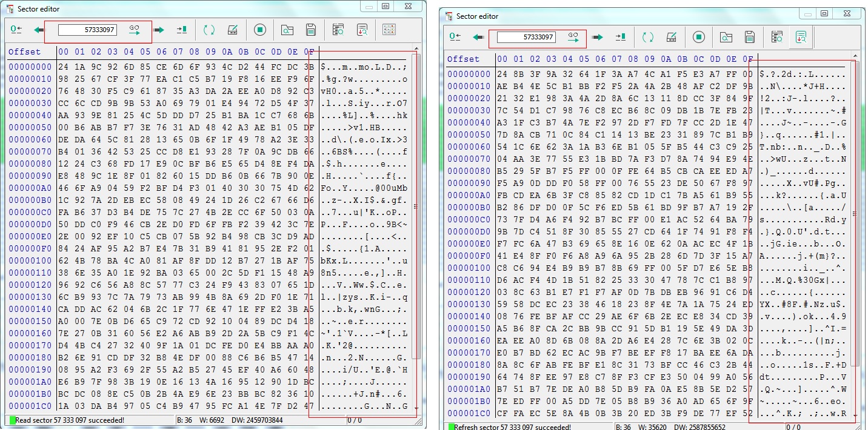Write sector to disk in right Sector editor
This screenshot has height=430, width=868.
[671, 38]
